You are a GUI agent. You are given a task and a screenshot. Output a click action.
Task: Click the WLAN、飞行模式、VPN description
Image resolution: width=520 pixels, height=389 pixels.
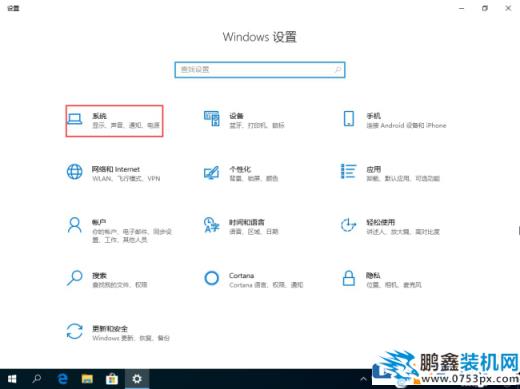coord(126,179)
